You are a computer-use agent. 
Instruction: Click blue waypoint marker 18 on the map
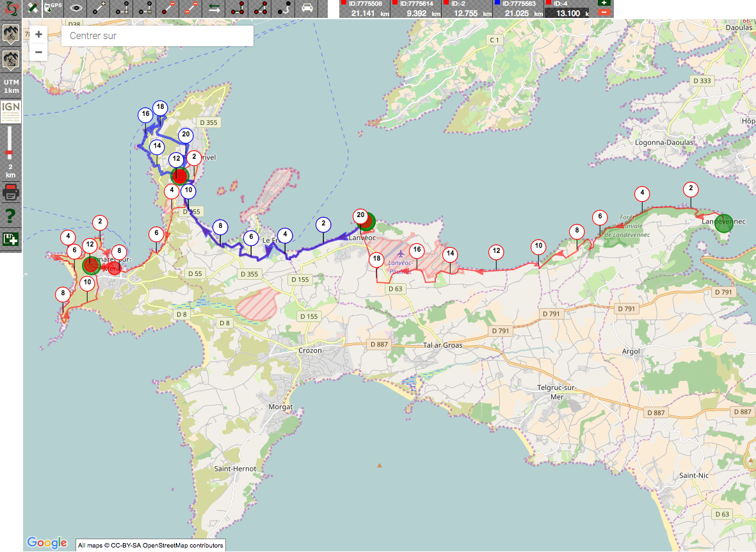[x=159, y=107]
